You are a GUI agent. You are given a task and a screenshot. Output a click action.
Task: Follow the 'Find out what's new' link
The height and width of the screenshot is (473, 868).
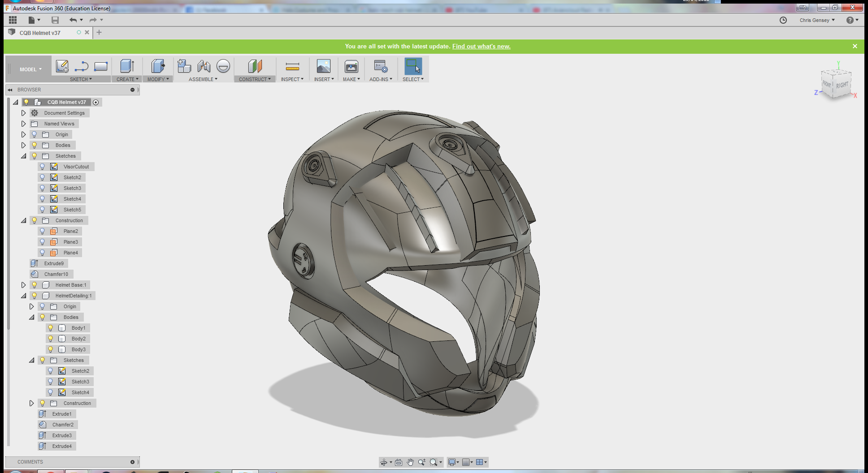click(x=481, y=46)
